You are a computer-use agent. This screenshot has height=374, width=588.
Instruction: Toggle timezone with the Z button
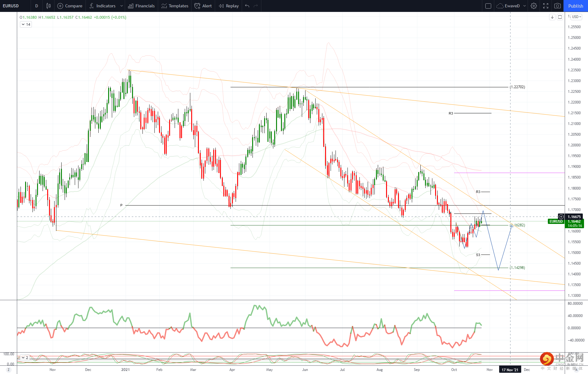coord(9,370)
